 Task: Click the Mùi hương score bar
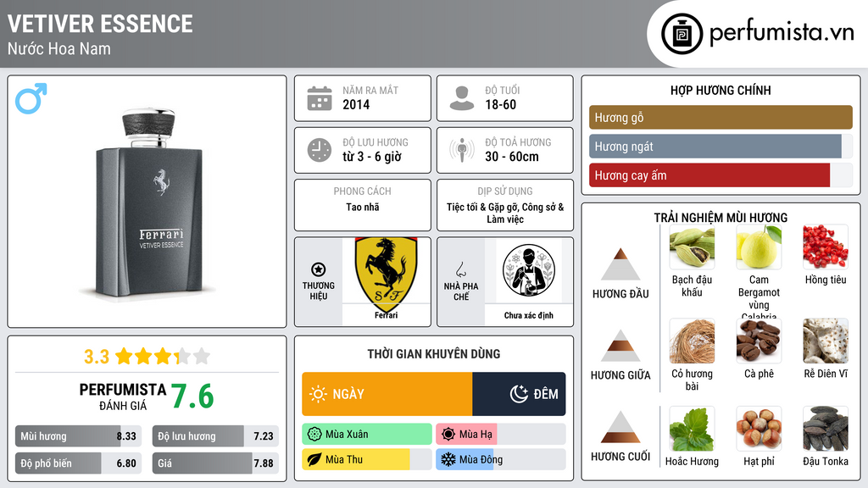point(78,436)
